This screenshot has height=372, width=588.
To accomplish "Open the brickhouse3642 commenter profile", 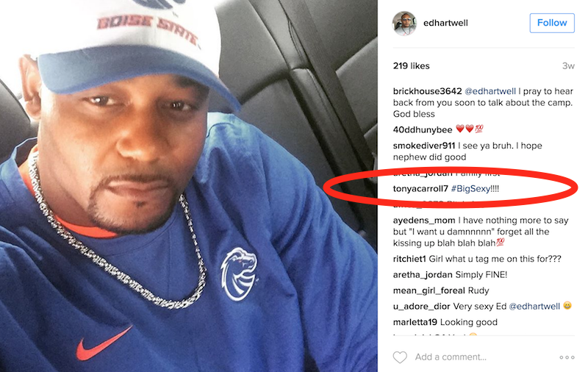I will [428, 91].
